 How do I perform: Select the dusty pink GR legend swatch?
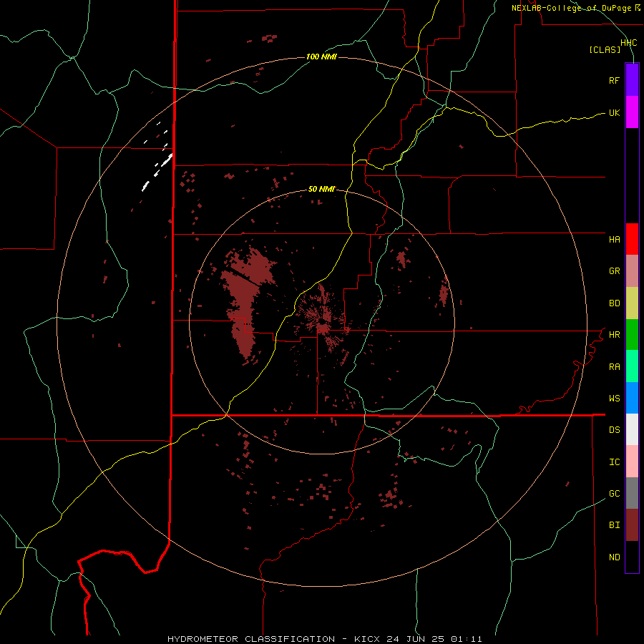pos(632,271)
